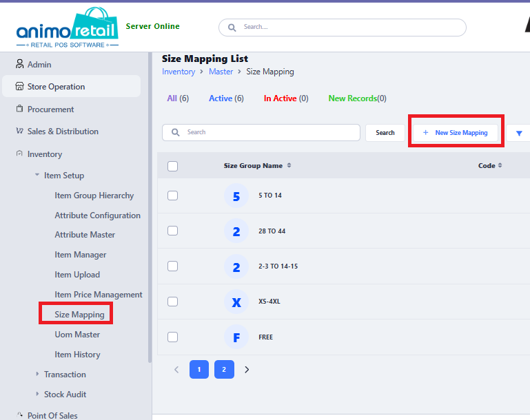Open Admin menu in sidebar
The height and width of the screenshot is (420, 530).
point(39,64)
